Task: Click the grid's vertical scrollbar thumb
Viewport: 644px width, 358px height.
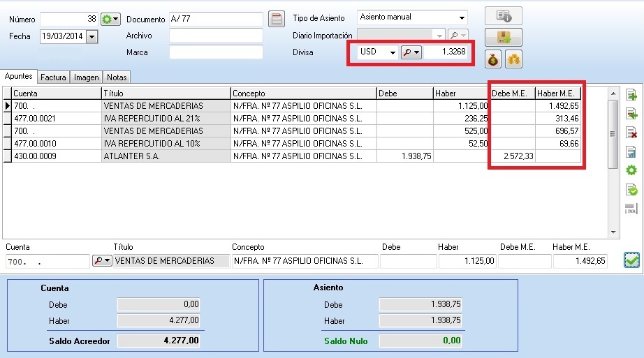Action: pyautogui.click(x=613, y=134)
